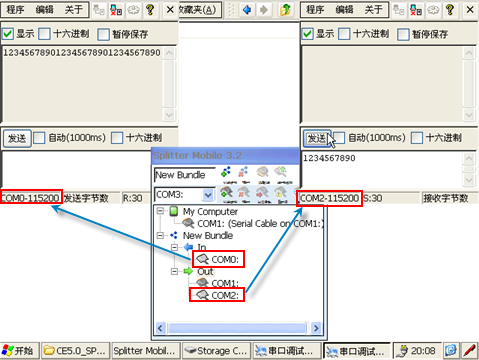Click 发送 button in the COM0 window

[x=17, y=138]
